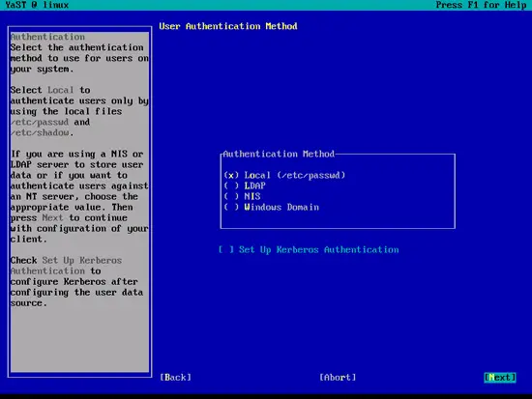Select the Local (/etc/passwd) radio option
Viewport: 532px width, 399px height.
pyautogui.click(x=284, y=175)
